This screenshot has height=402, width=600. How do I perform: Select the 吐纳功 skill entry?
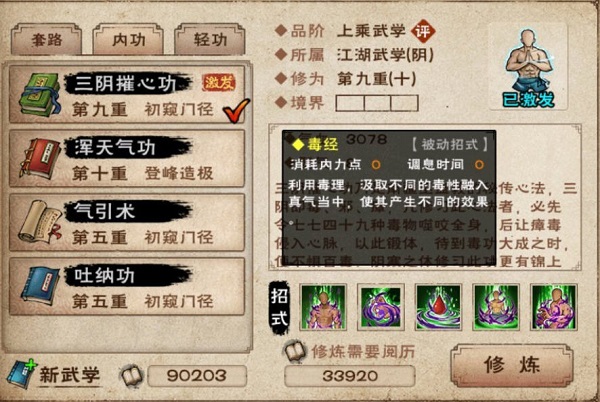127,287
